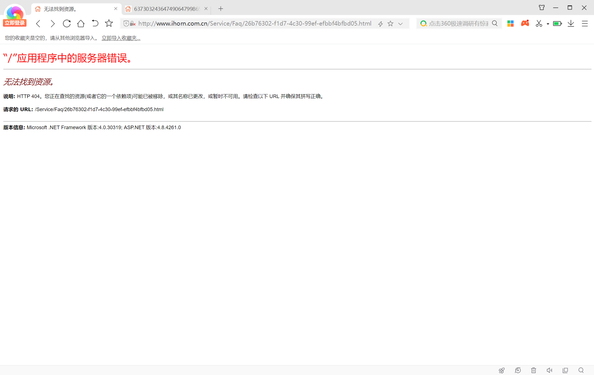Image resolution: width=594 pixels, height=375 pixels.
Task: Run search with the magnifier icon
Action: 495,23
